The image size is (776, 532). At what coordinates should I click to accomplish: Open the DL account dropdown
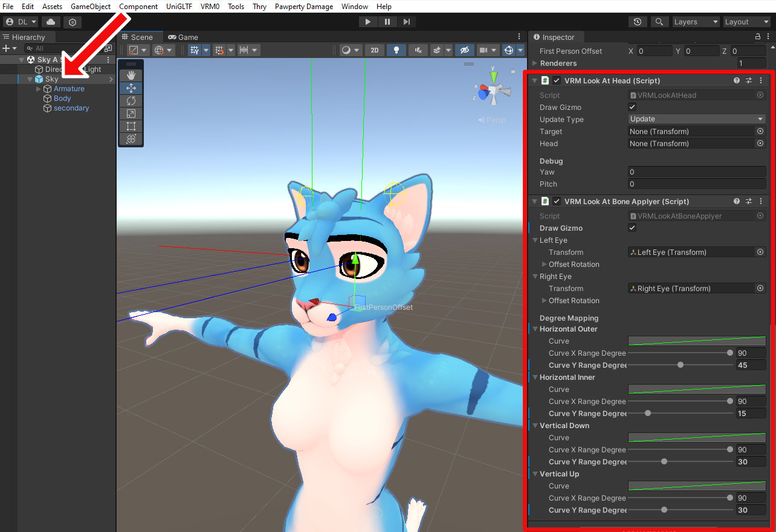[21, 22]
